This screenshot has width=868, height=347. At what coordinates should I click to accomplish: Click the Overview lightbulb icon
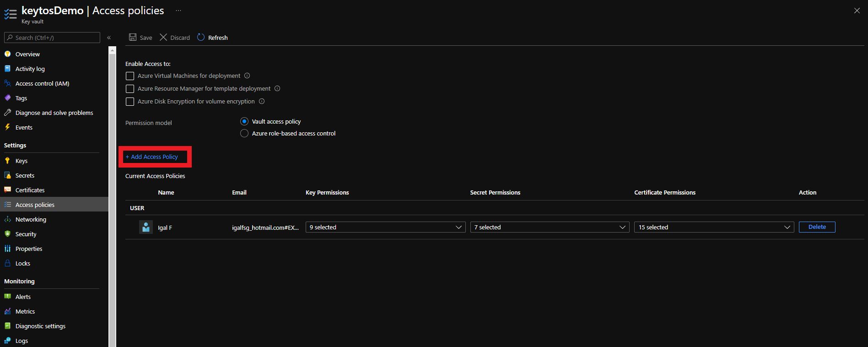(7, 54)
